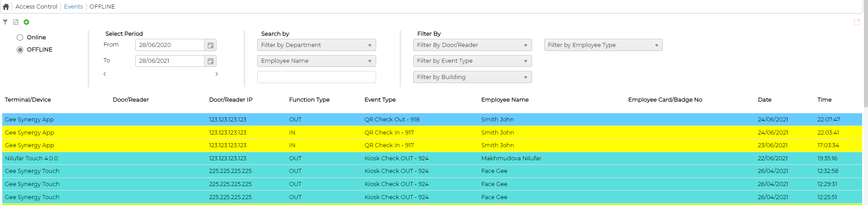Screen dimensions: 868x205
Task: Open the Events breadcrumb link
Action: tap(73, 7)
